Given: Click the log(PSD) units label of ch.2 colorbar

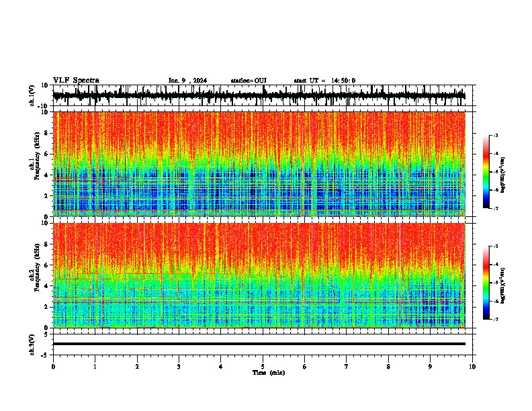Looking at the screenshot, I should click(x=502, y=286).
